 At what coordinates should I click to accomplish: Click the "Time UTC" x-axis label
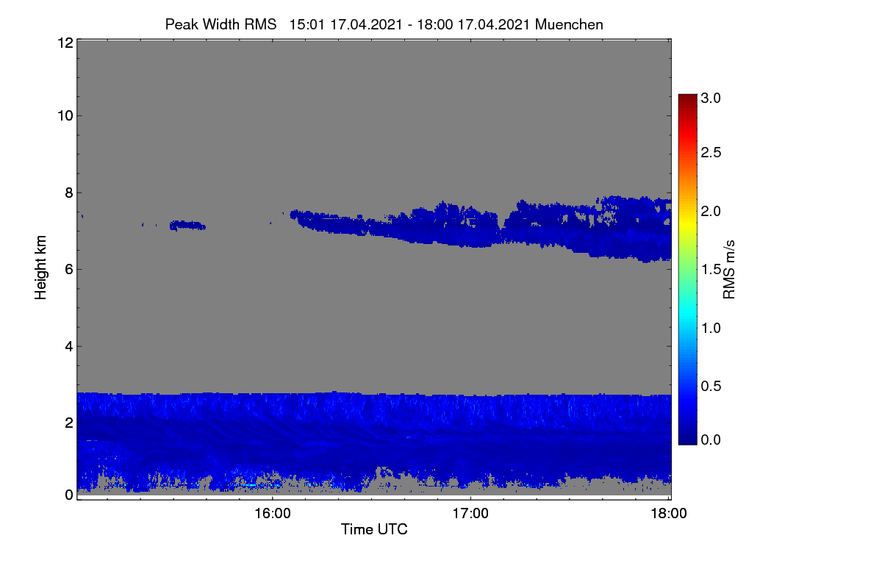[x=374, y=529]
